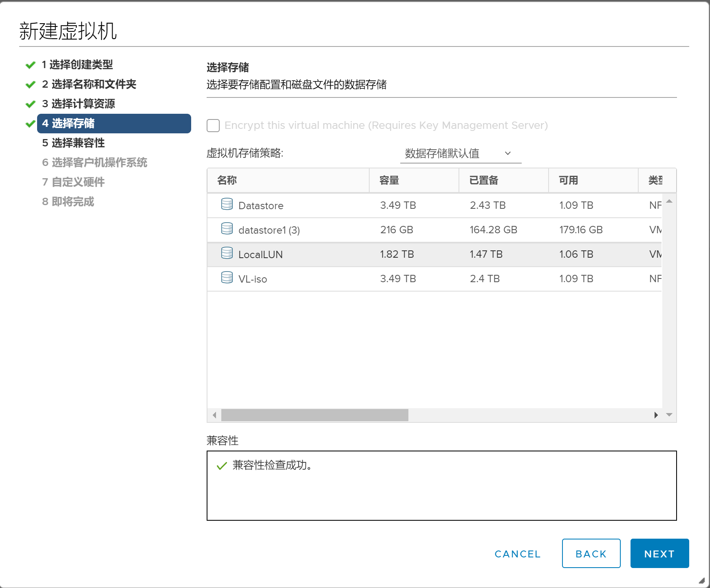Click the vertical scrollbar down arrow
The width and height of the screenshot is (710, 588).
pos(669,415)
